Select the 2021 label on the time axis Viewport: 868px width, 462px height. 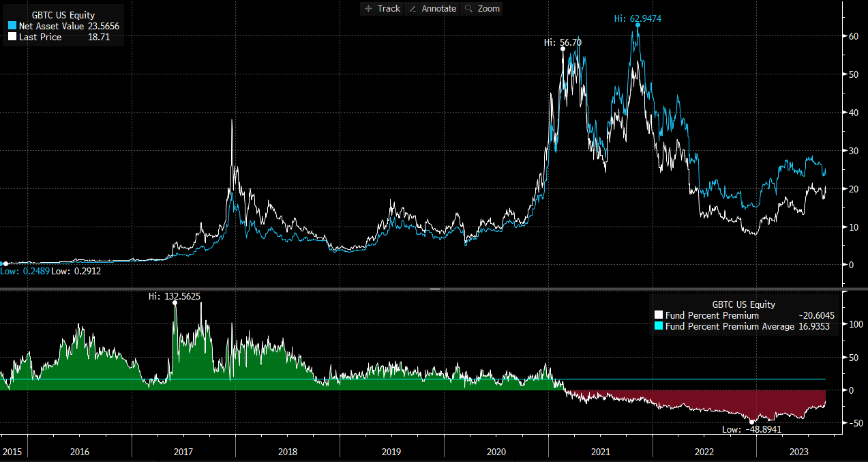600,452
